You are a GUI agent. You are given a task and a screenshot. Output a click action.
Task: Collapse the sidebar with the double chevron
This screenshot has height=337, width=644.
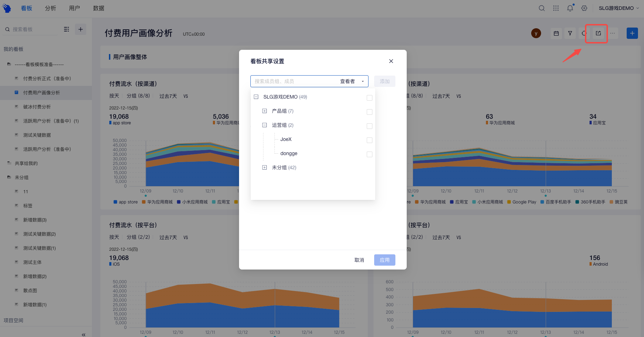tap(83, 335)
